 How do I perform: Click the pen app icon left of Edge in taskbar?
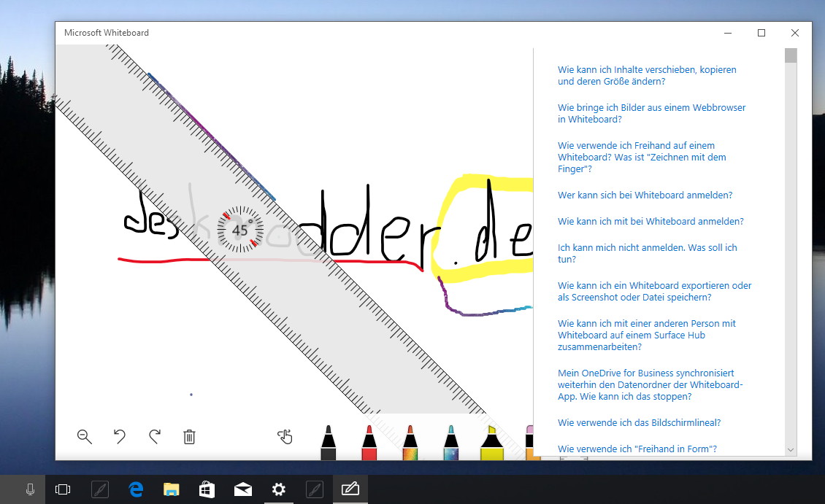100,489
